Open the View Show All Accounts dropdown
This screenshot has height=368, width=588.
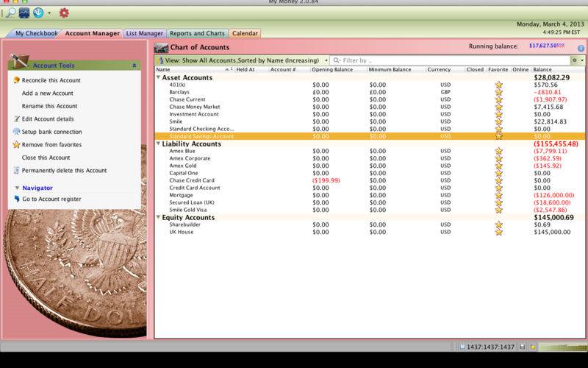pyautogui.click(x=243, y=60)
